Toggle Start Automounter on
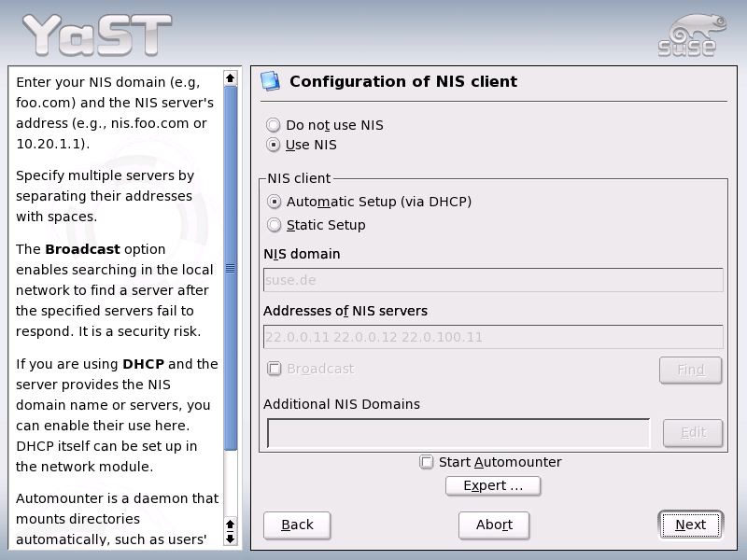This screenshot has width=747, height=560. click(x=426, y=461)
